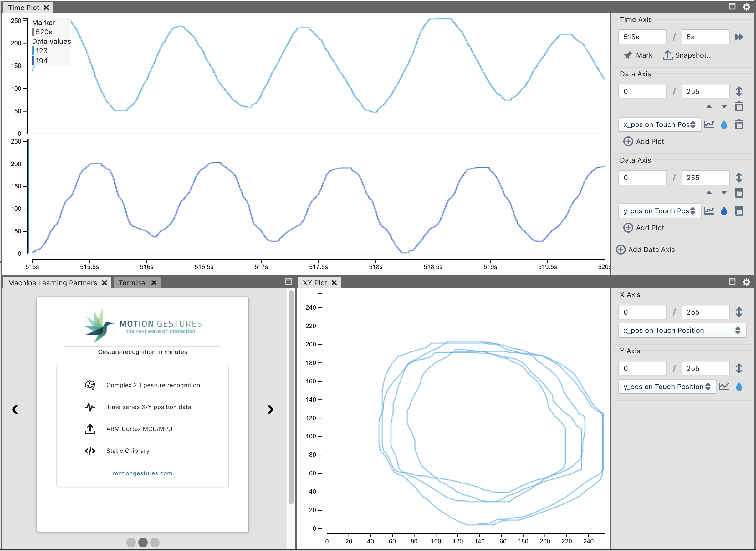Select the XY Plot tab
The height and width of the screenshot is (551, 756).
315,283
